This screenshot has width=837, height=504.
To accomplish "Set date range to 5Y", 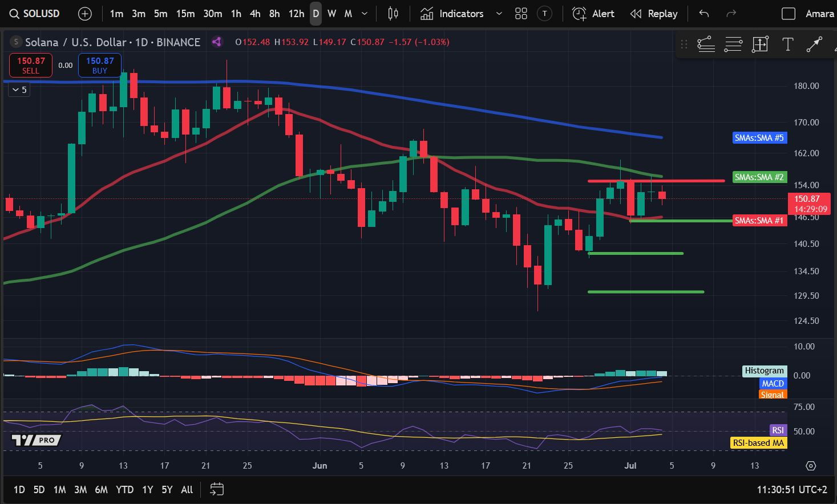I will pos(167,490).
